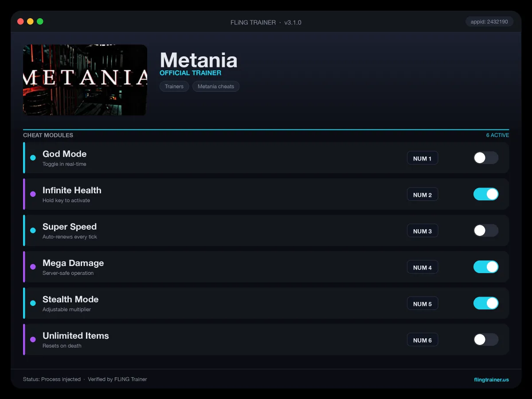The image size is (532, 399).
Task: Click the purple dot next to Mega Damage
Action: tap(33, 267)
